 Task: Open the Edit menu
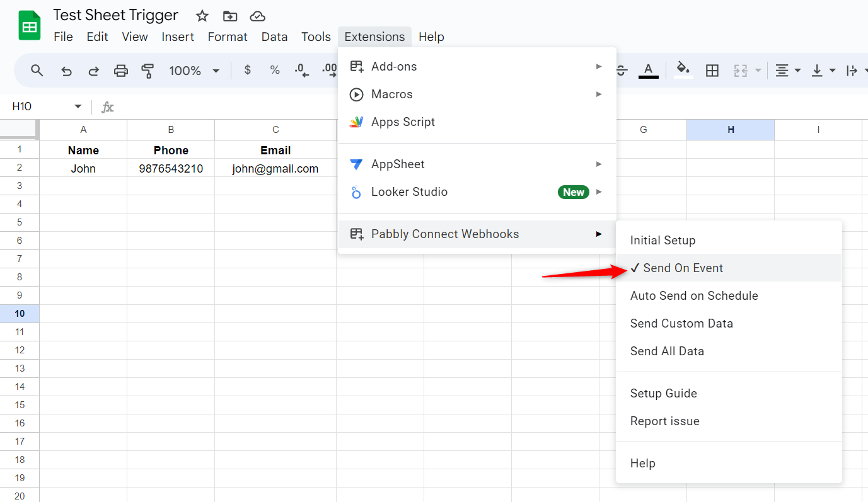pos(97,37)
